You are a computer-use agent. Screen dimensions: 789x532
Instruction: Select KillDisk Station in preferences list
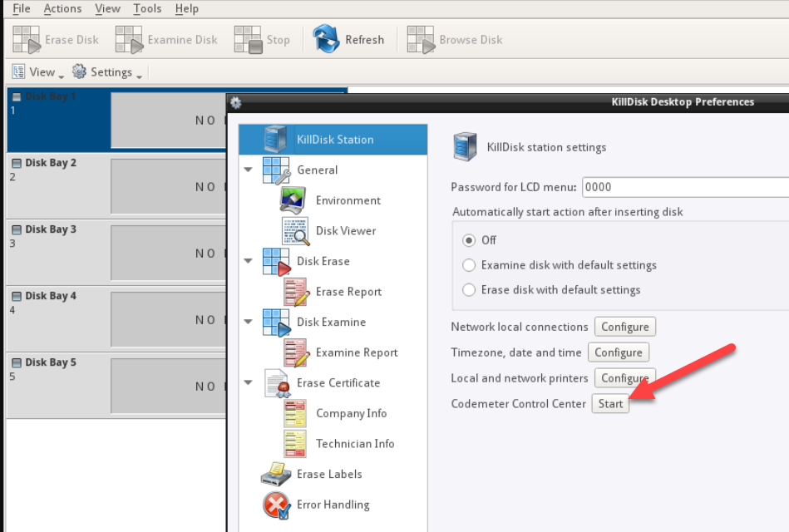[x=333, y=140]
